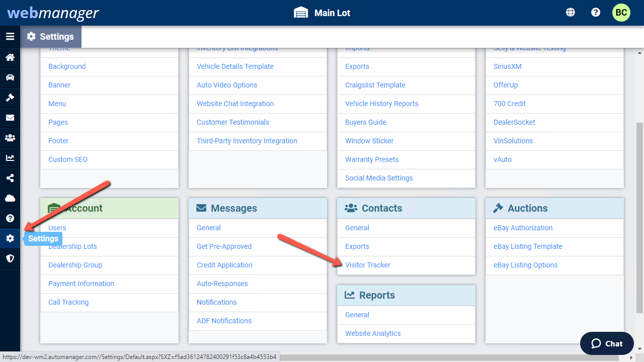
Task: Open the shield icon in sidebar
Action: tap(10, 258)
